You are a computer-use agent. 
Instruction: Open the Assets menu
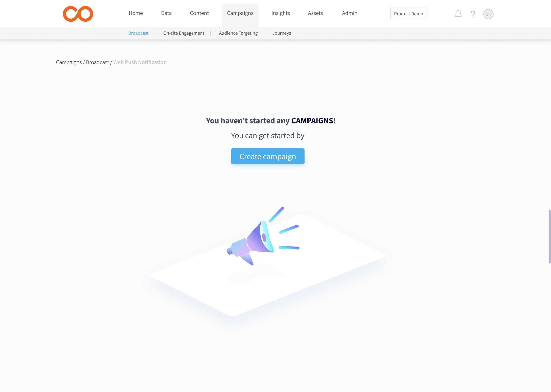click(x=315, y=13)
